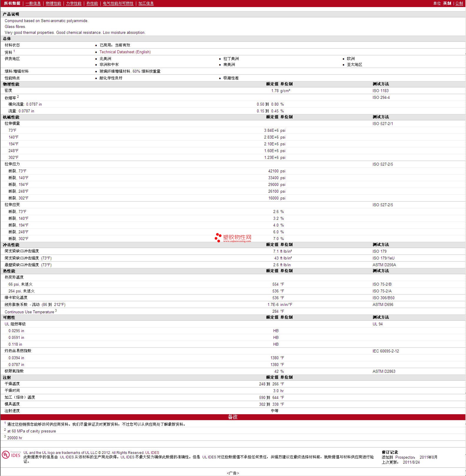
Task: Click the ISO 75-2/B test method
Action: [382, 284]
